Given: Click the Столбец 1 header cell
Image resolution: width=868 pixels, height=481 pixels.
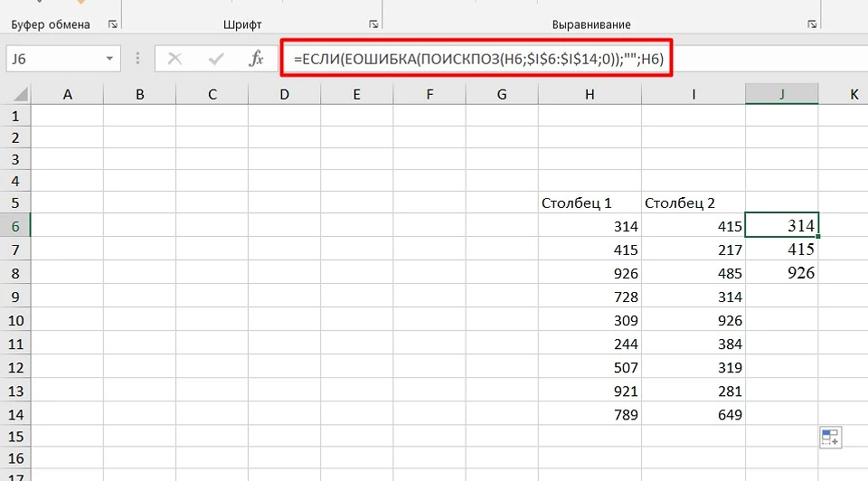Looking at the screenshot, I should pyautogui.click(x=590, y=203).
